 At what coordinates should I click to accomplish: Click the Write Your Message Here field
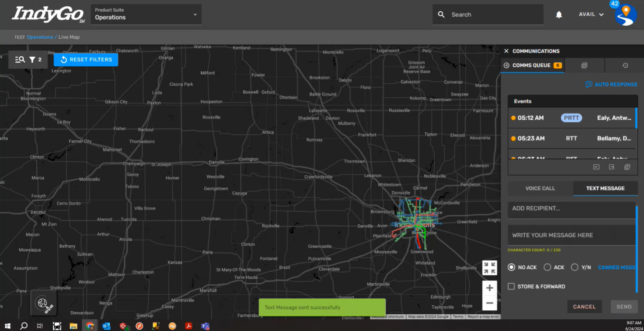click(x=571, y=235)
